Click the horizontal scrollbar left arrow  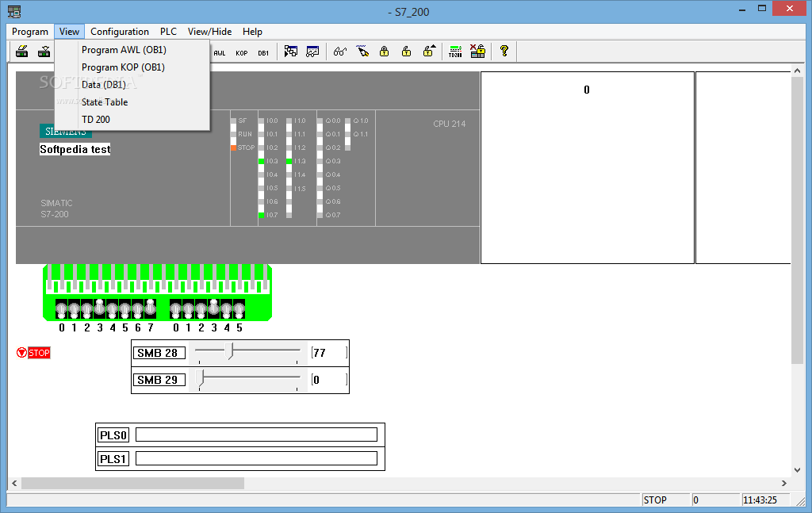(x=14, y=483)
